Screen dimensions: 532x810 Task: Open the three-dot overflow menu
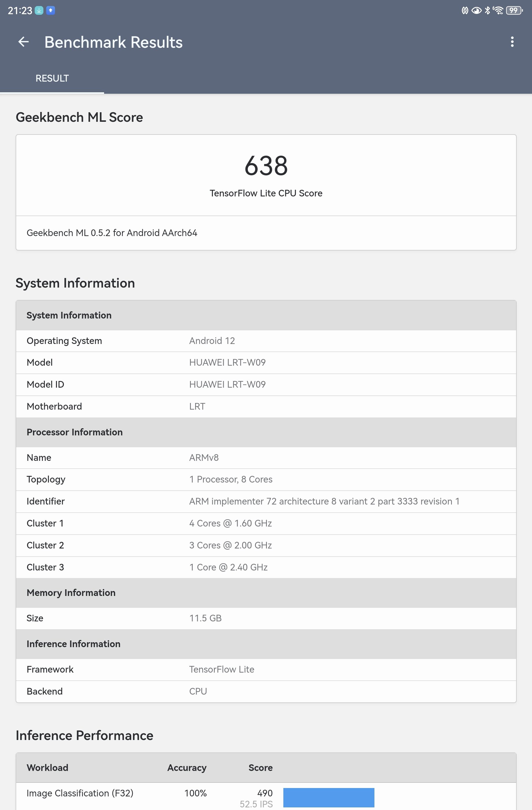pos(512,42)
